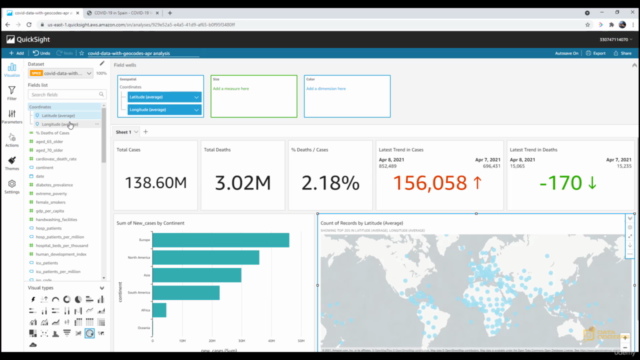Click the Export button

pyautogui.click(x=596, y=53)
